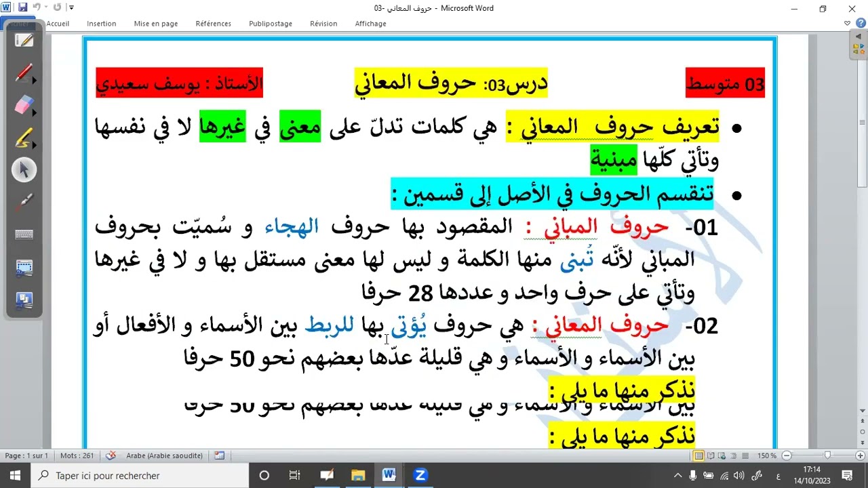Open the Insertion ribbon tab
Screen dimensions: 868x488
(x=102, y=24)
